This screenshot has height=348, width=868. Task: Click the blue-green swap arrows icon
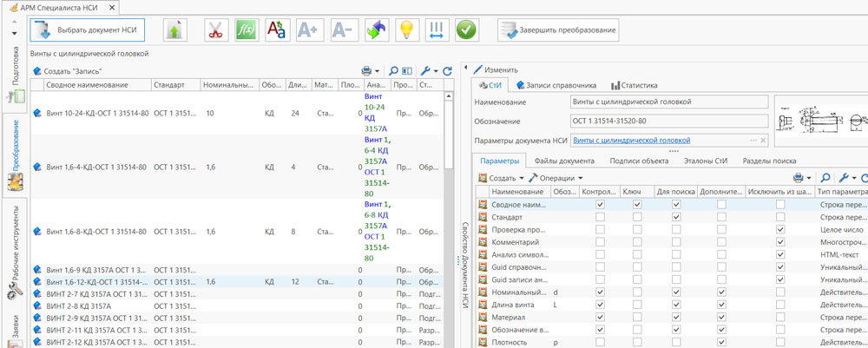(x=377, y=30)
